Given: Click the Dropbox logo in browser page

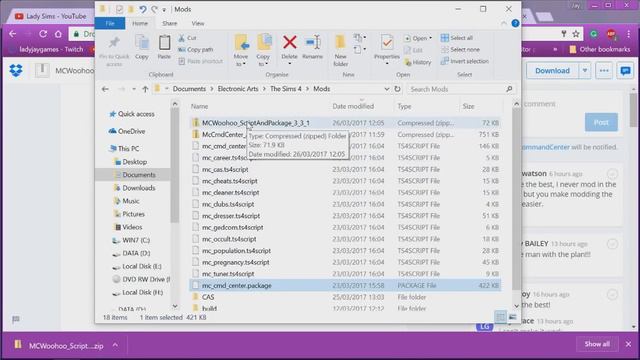Looking at the screenshot, I should [x=16, y=71].
